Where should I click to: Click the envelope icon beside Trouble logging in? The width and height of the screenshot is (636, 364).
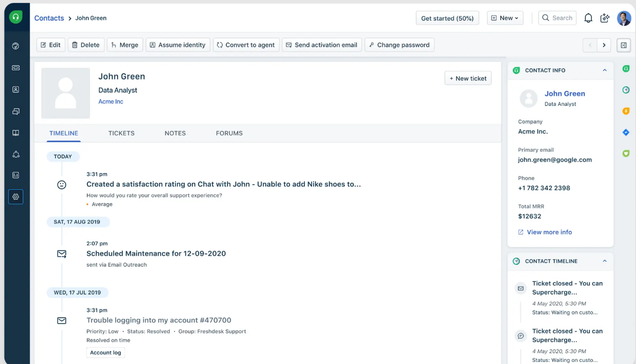click(x=61, y=321)
